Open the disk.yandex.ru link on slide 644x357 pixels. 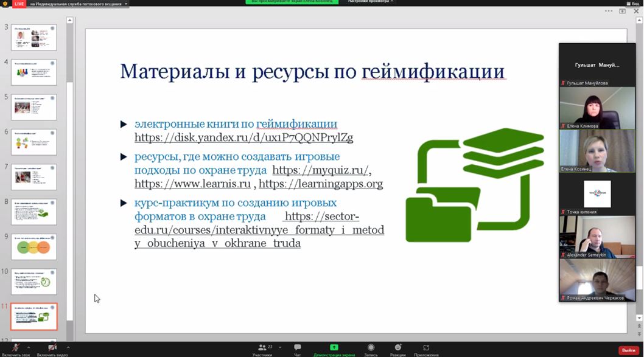[x=243, y=137]
